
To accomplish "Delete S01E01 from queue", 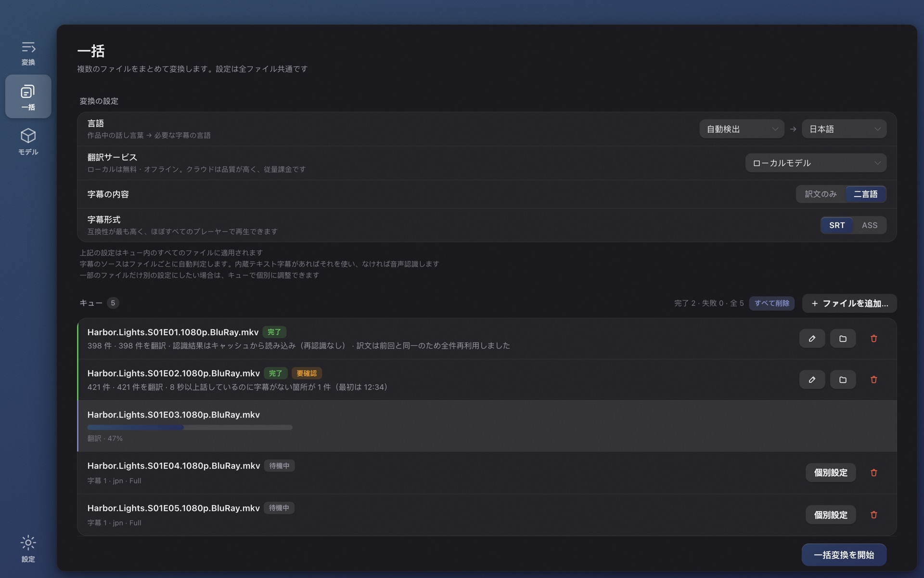I will pos(873,339).
